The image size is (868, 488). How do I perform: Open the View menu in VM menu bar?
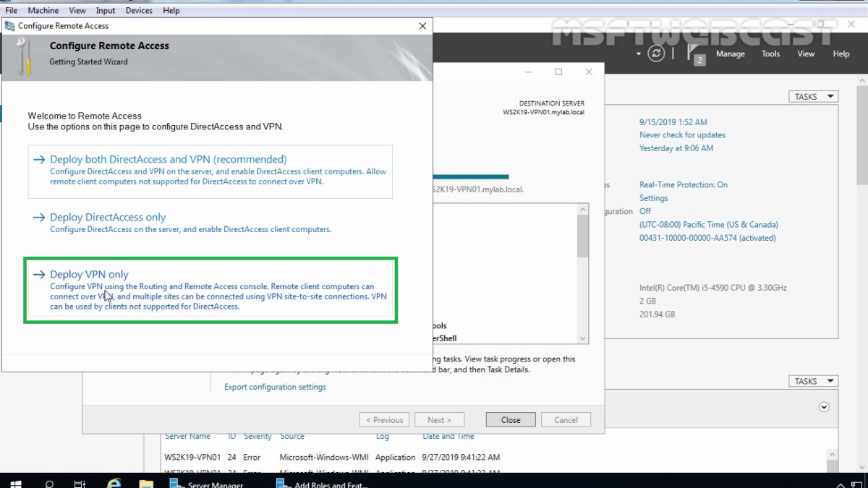(x=77, y=11)
